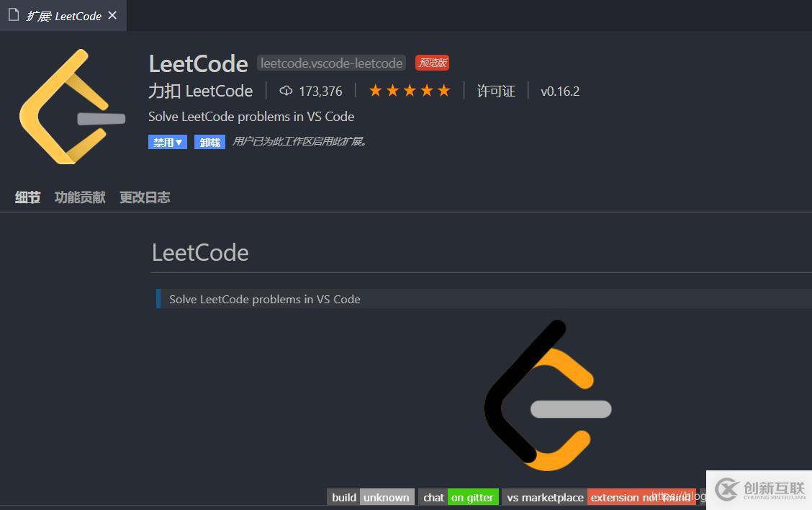Click the green 'on gitter' chat badge
The height and width of the screenshot is (510, 812).
coord(472,497)
